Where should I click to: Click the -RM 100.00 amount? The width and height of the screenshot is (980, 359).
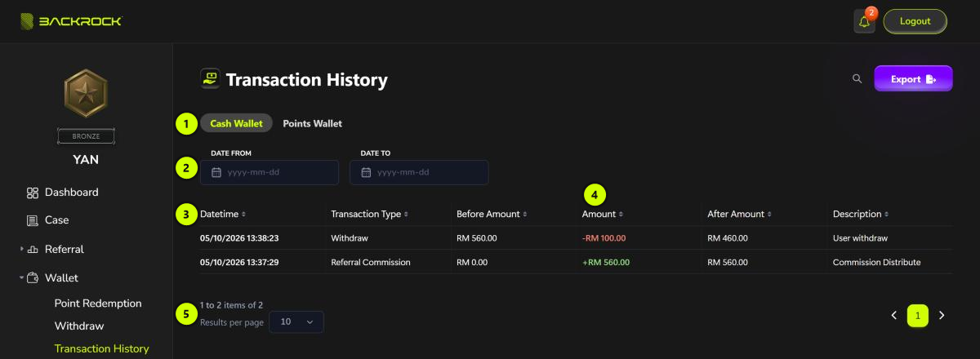pos(604,238)
